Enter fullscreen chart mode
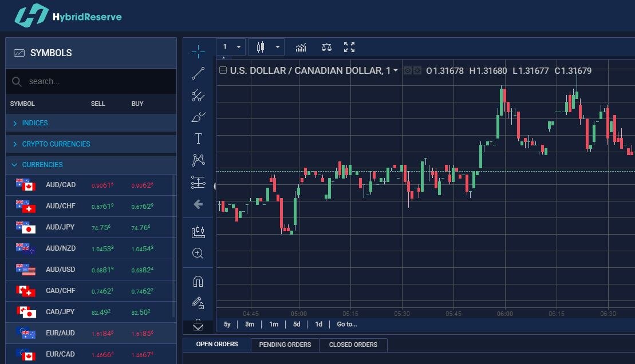The width and height of the screenshot is (635, 364). point(349,47)
